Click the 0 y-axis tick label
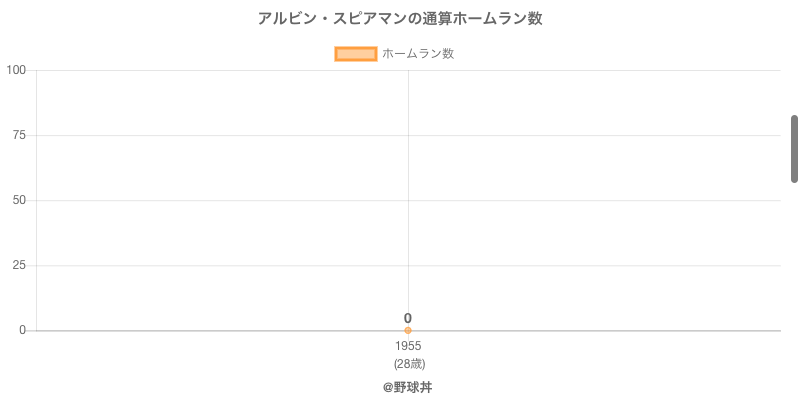800x400 pixels. (22, 330)
